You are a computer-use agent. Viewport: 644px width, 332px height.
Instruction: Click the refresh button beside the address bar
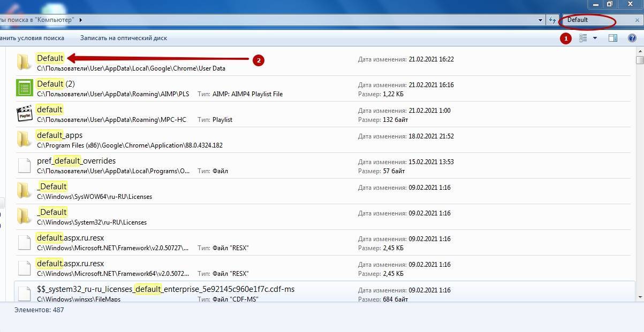coord(552,20)
